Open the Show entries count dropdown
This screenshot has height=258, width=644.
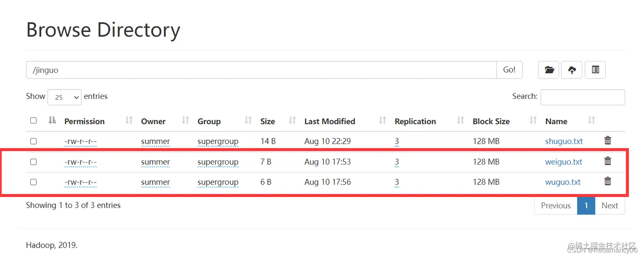tap(64, 97)
